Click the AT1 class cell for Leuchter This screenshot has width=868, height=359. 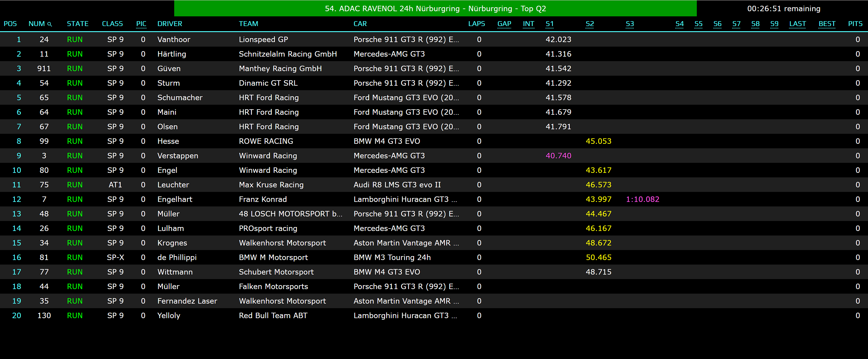[x=115, y=185]
